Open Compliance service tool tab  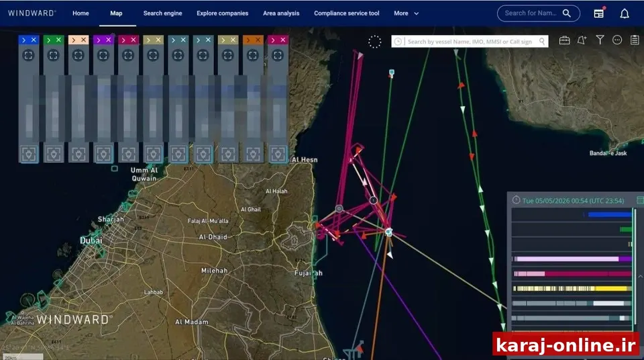tap(347, 13)
